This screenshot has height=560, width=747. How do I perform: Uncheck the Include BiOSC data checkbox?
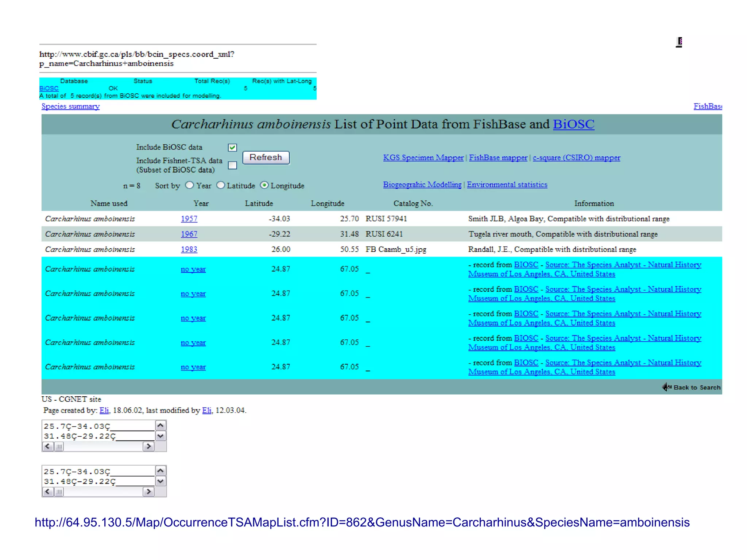[x=232, y=148]
